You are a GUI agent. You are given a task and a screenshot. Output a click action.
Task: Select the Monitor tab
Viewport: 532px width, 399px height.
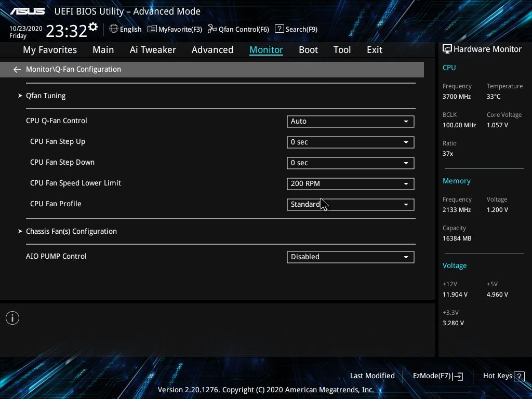[x=267, y=50]
